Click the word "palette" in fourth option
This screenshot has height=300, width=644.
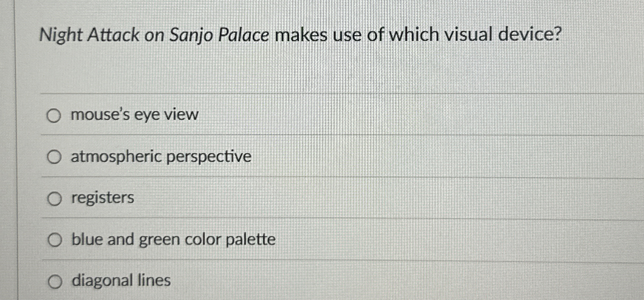pyautogui.click(x=250, y=239)
